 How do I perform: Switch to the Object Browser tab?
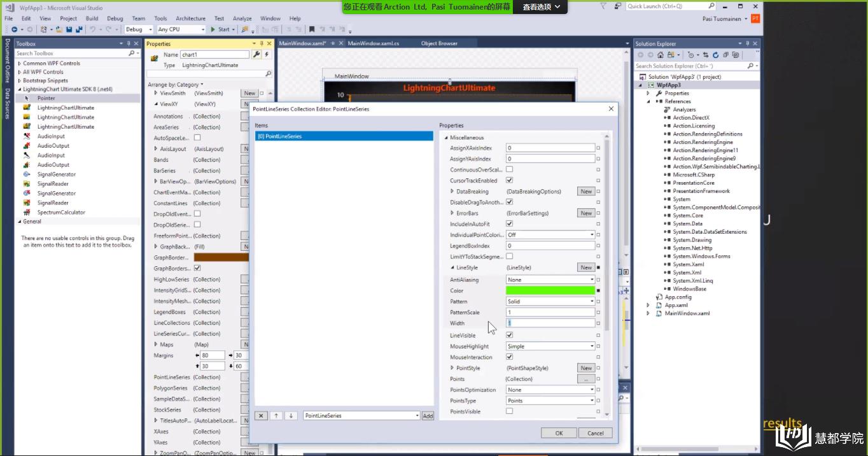(439, 43)
